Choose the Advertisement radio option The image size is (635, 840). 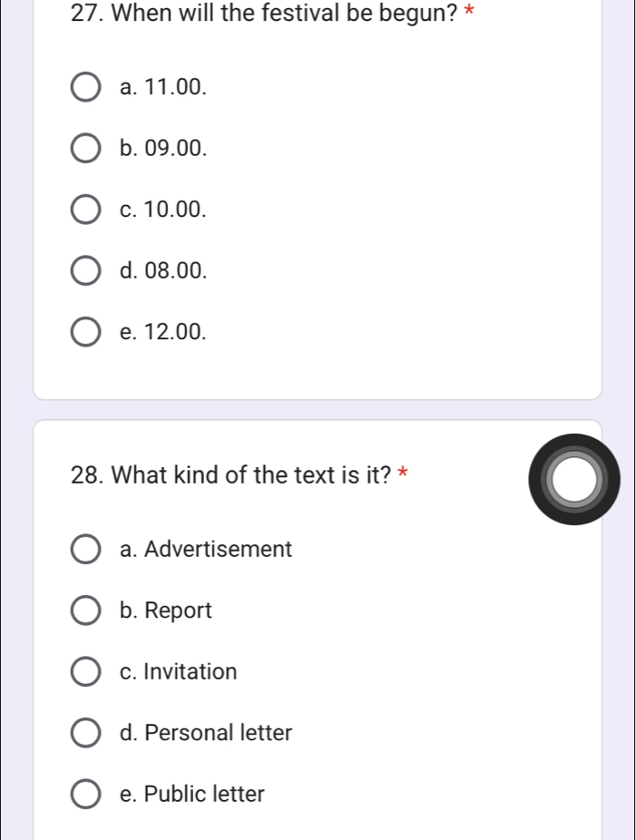pos(86,549)
